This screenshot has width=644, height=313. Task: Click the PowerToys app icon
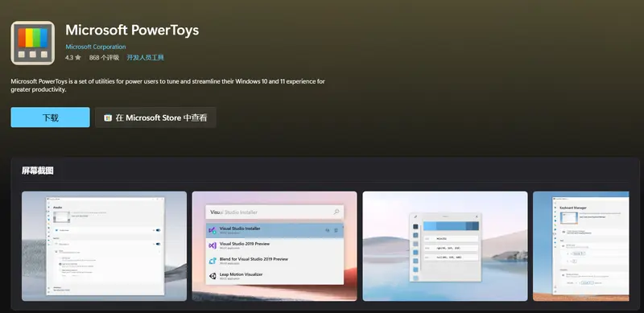click(33, 43)
